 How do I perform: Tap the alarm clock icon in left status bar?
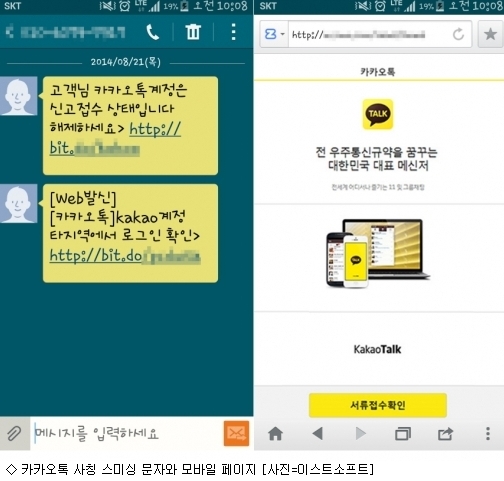point(124,6)
